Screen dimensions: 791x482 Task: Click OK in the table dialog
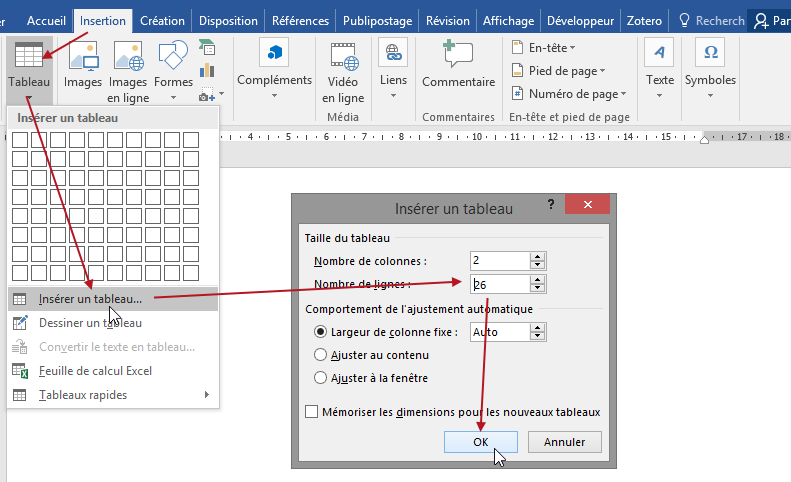[x=481, y=442]
